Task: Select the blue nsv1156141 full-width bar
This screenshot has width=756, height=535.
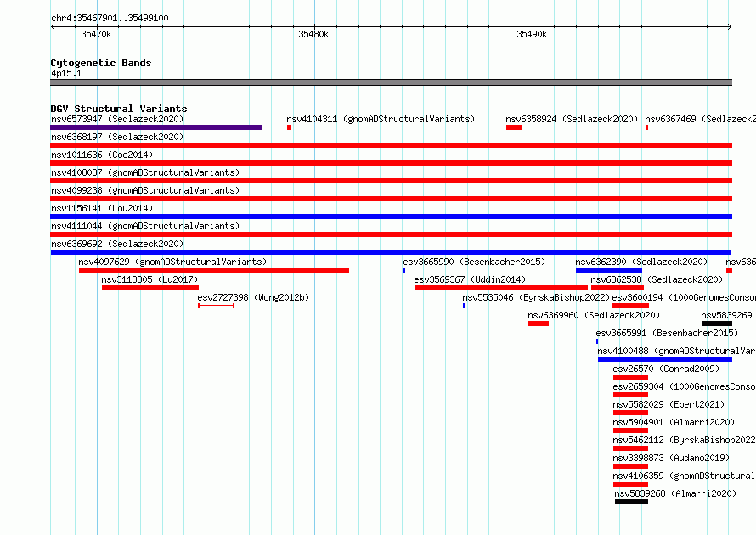Action: click(x=391, y=217)
